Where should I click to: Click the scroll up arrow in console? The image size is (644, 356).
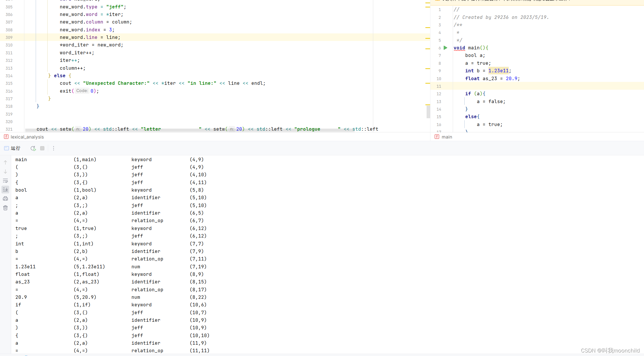[6, 163]
